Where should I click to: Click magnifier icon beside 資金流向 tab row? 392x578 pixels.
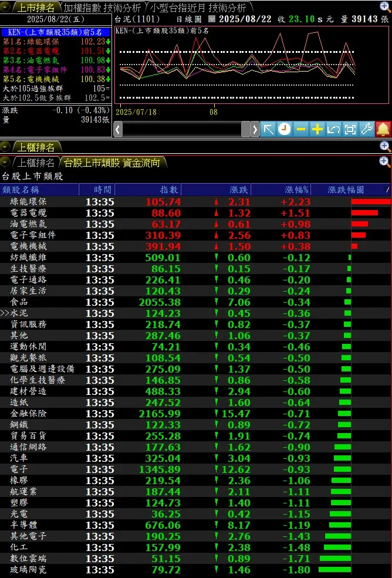point(384,161)
